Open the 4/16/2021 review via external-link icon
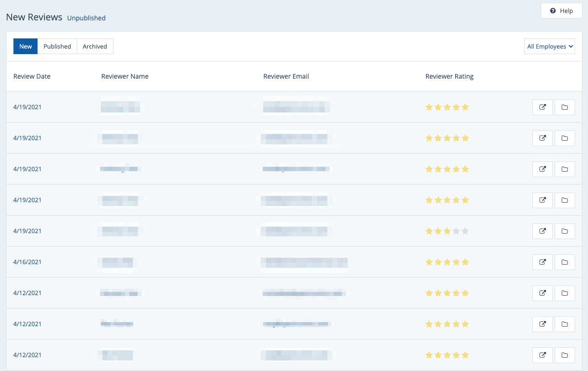The height and width of the screenshot is (371, 588). point(542,262)
